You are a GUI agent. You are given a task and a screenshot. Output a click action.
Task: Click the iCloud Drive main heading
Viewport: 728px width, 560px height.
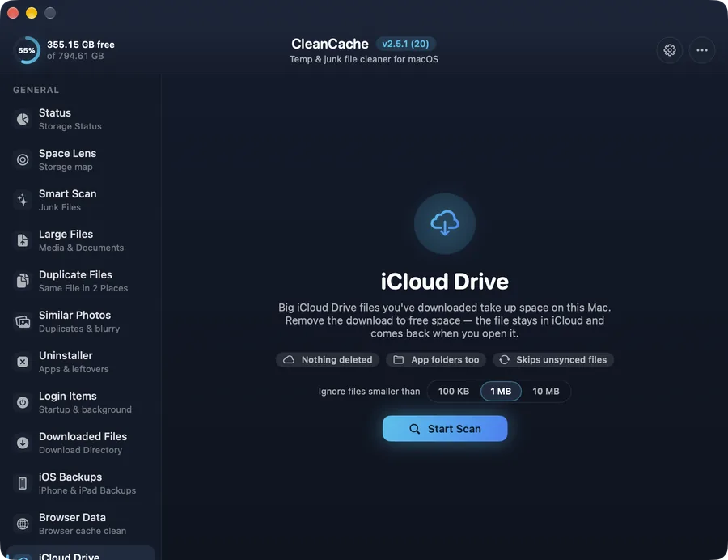pos(444,282)
